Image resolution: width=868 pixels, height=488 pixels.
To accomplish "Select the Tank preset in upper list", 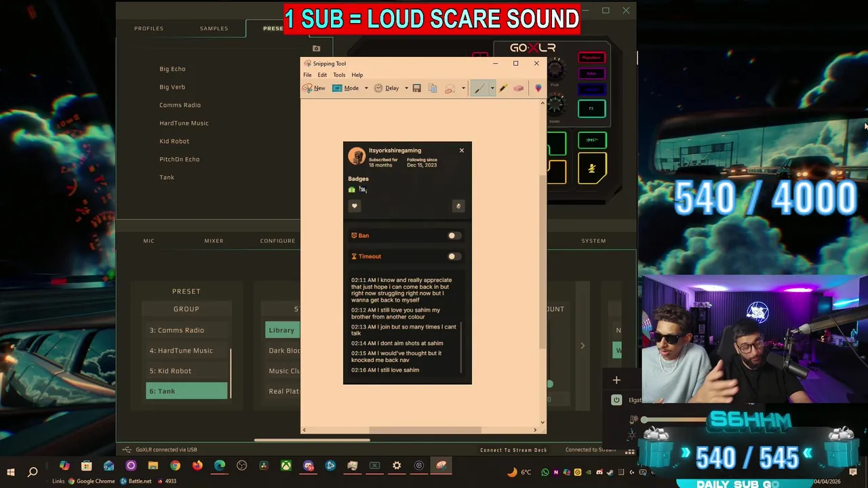I will coord(167,178).
